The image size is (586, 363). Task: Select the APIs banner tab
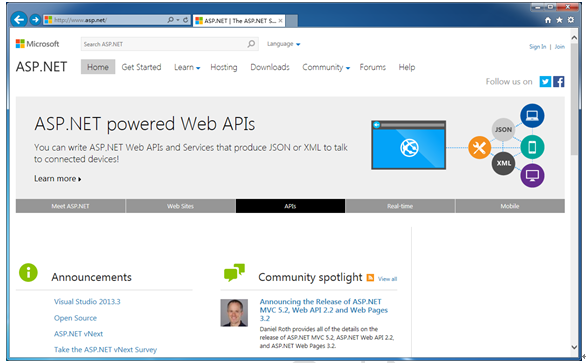(x=290, y=206)
